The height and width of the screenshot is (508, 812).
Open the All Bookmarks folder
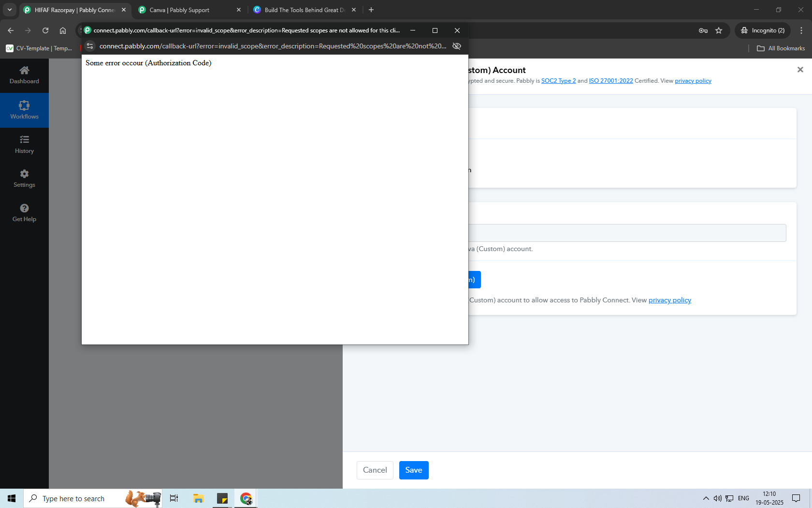781,48
